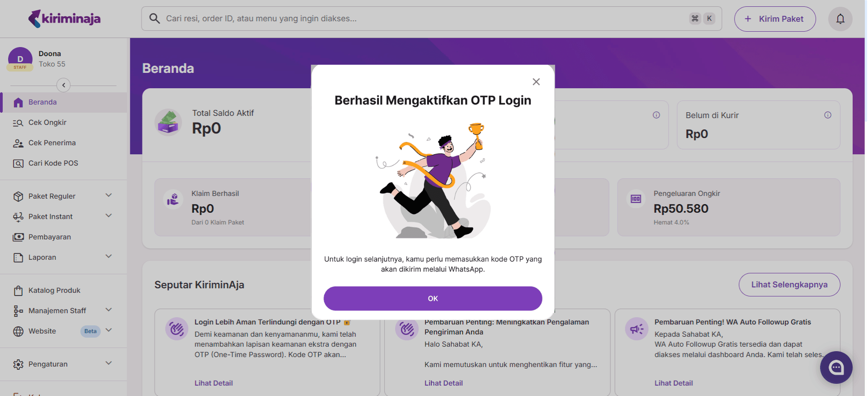This screenshot has width=868, height=396.
Task: Click Lihat Detail under WA Auto Followup
Action: [x=673, y=383]
